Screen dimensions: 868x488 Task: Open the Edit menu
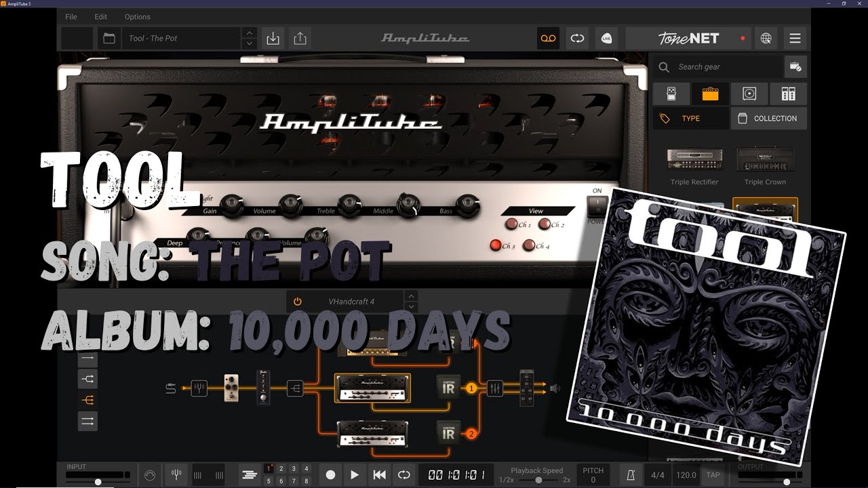(101, 16)
